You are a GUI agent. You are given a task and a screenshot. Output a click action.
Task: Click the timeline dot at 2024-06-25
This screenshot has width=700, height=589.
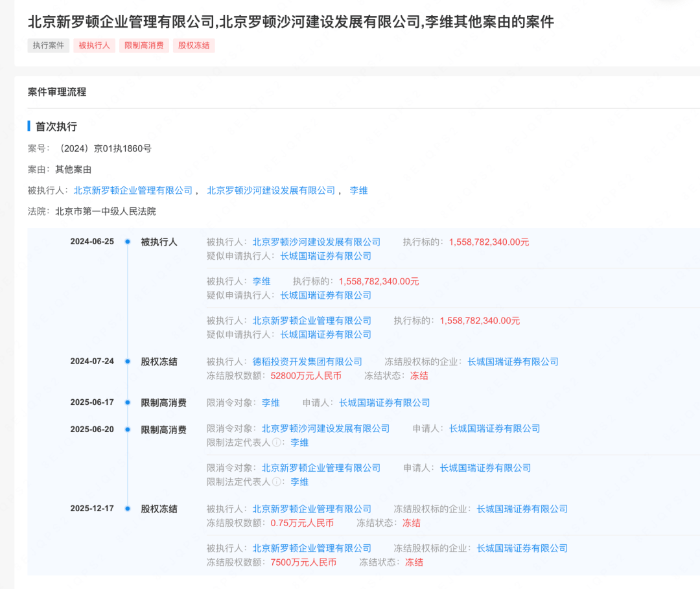(x=128, y=241)
